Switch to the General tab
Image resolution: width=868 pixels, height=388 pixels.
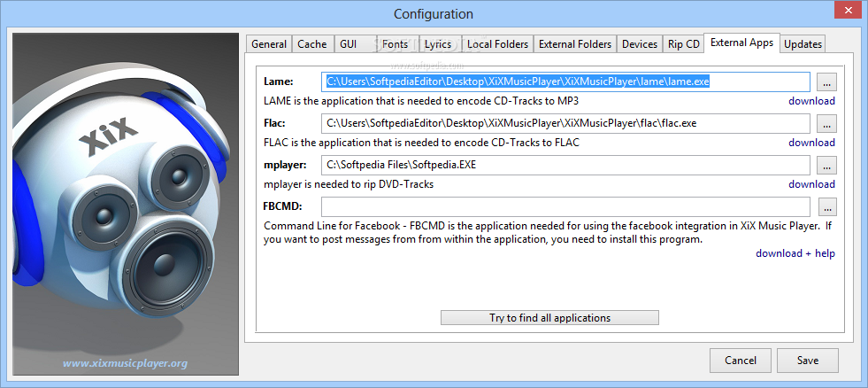pos(269,44)
